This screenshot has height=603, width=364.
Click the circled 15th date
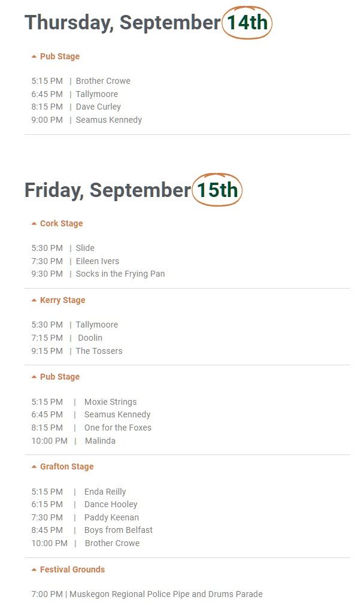217,190
